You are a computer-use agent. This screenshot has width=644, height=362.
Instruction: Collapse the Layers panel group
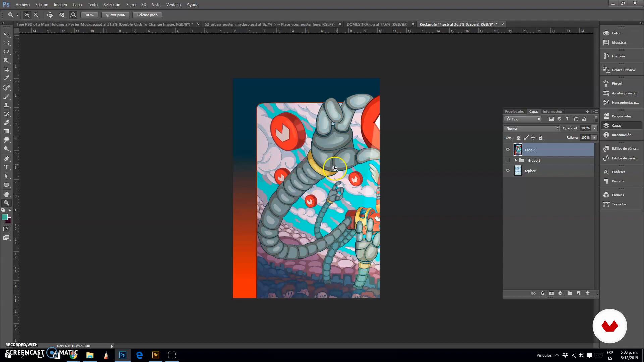587,111
